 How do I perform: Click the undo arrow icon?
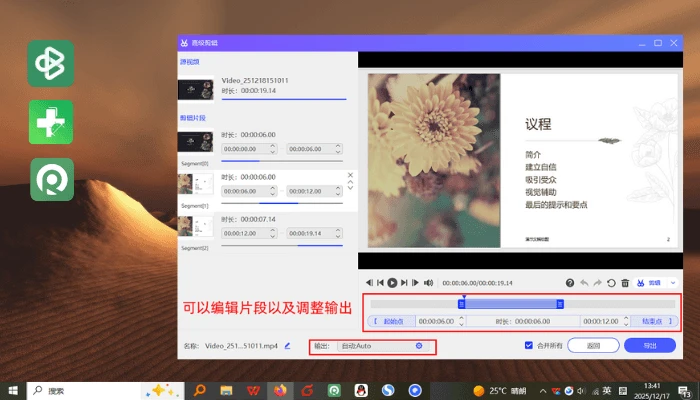point(584,283)
